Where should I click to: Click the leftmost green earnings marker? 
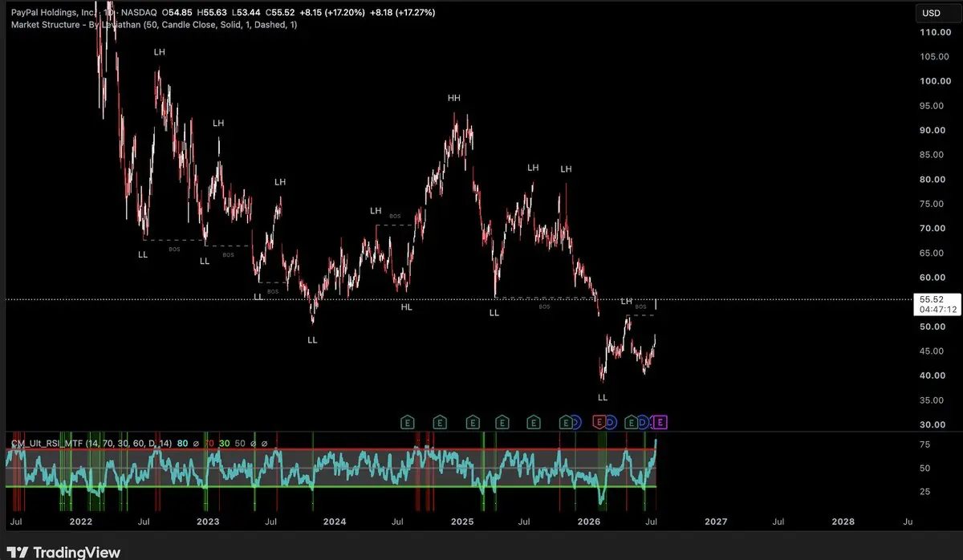[x=407, y=422]
